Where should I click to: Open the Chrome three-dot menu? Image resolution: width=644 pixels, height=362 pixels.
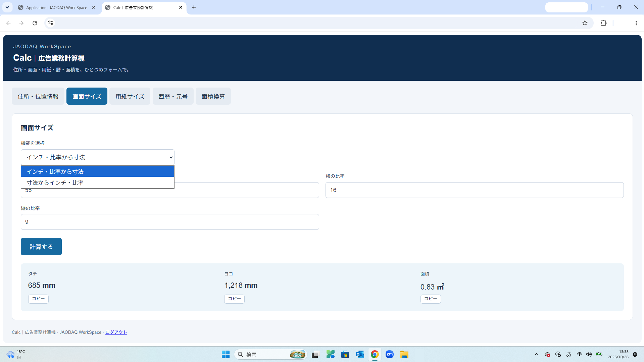[x=636, y=23]
